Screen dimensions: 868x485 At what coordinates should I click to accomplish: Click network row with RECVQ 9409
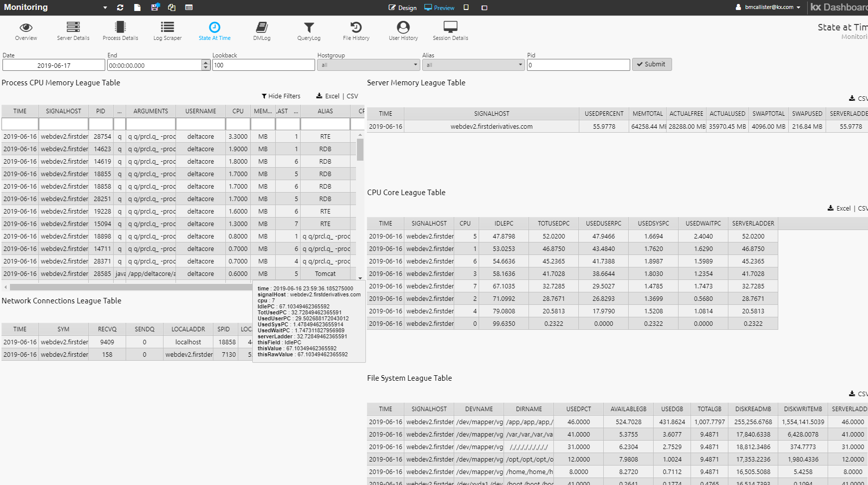pyautogui.click(x=127, y=342)
